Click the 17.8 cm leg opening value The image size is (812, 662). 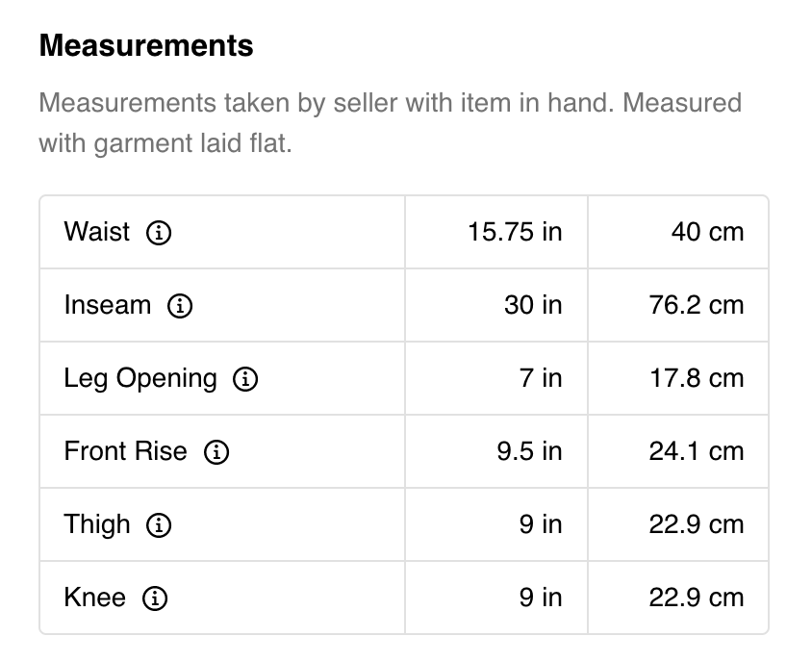[696, 378]
